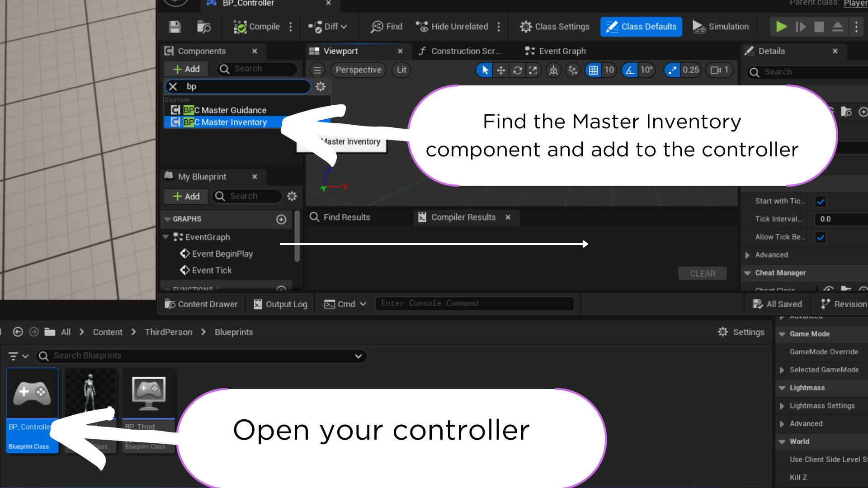Select BP_Controller blueprint thumbnail
The height and width of the screenshot is (488, 868).
(32, 393)
